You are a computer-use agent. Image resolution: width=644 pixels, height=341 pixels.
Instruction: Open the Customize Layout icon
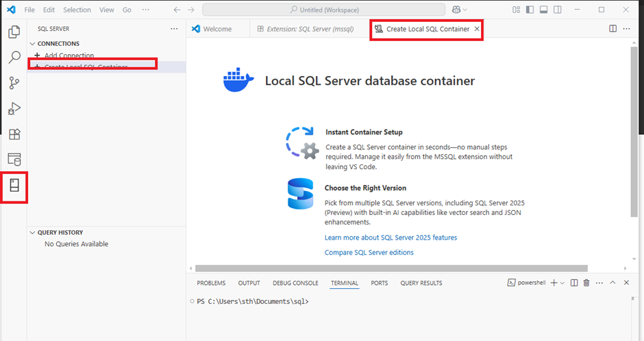[517, 10]
